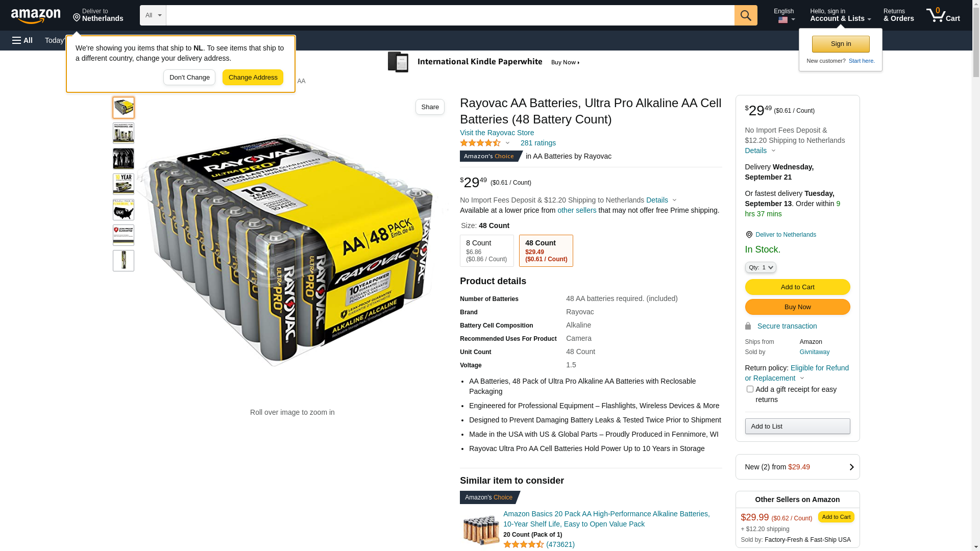Select the 8 Count size option
Image resolution: width=980 pixels, height=551 pixels.
tap(486, 251)
